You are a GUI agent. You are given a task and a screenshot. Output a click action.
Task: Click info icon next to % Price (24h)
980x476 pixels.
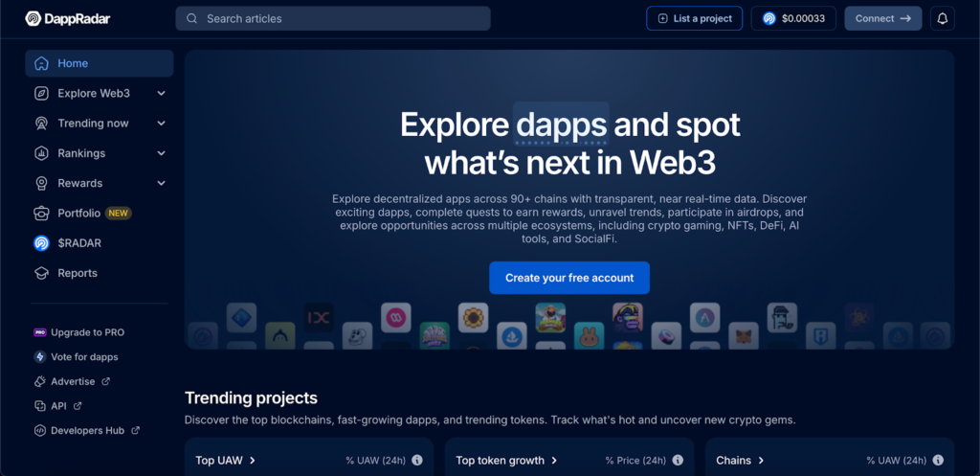point(678,461)
